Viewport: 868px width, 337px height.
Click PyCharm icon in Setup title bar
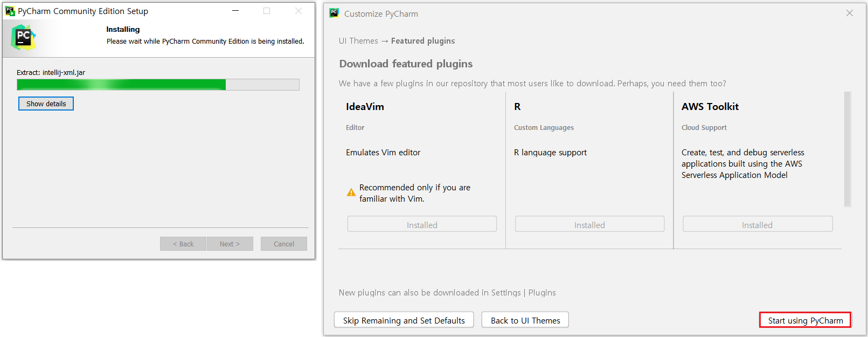[x=10, y=11]
